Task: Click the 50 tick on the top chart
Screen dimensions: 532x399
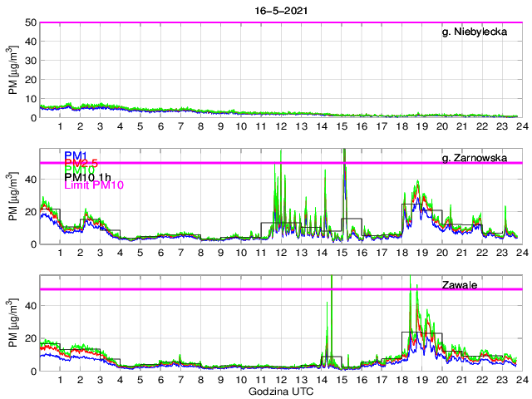Action: (30, 22)
